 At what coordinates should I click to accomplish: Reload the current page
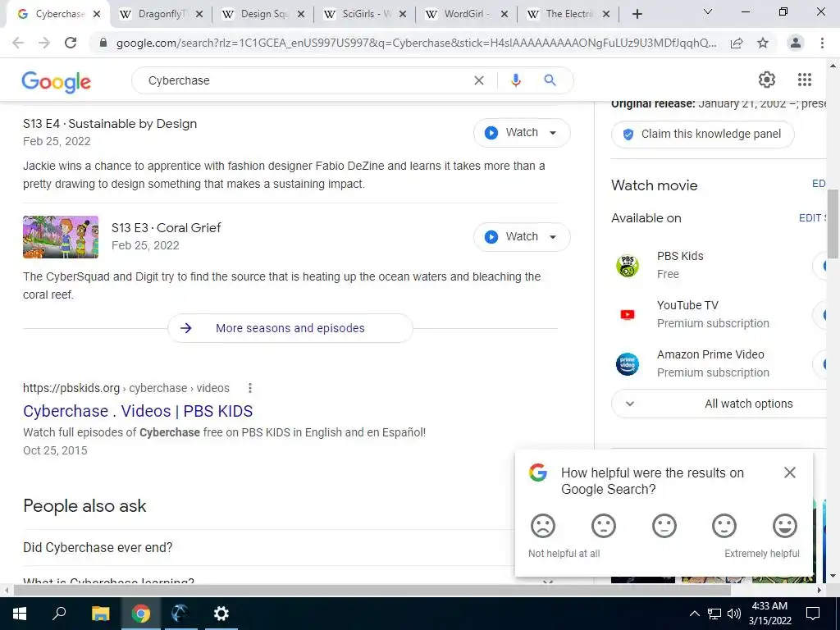point(71,43)
